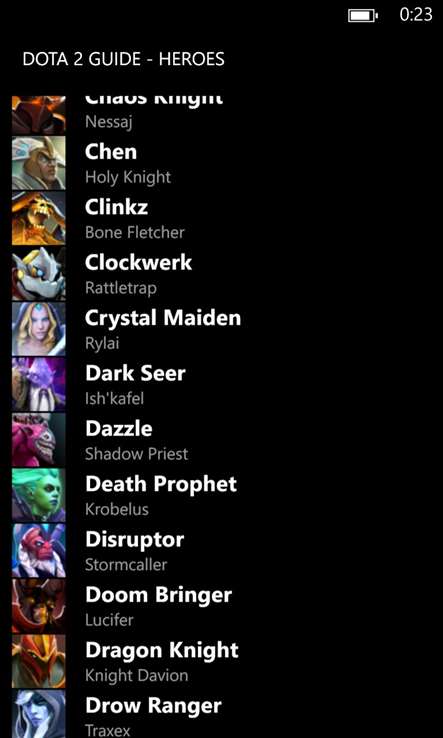Tap the battery indicator in status bar

[x=363, y=16]
